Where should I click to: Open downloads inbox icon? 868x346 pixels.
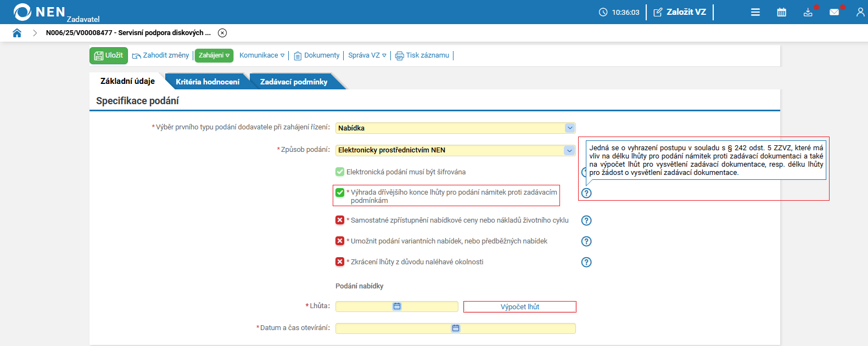coord(808,12)
